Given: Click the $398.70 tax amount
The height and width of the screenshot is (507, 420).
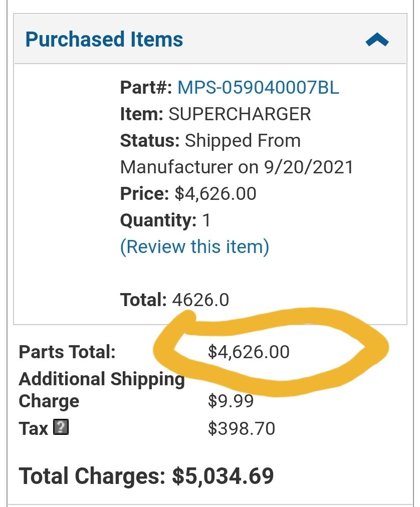Looking at the screenshot, I should pos(242,428).
